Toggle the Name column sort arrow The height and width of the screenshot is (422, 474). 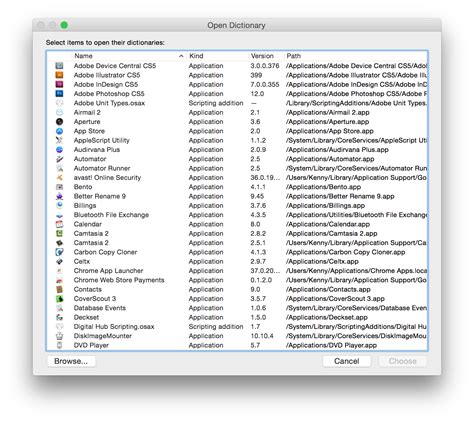click(x=181, y=56)
